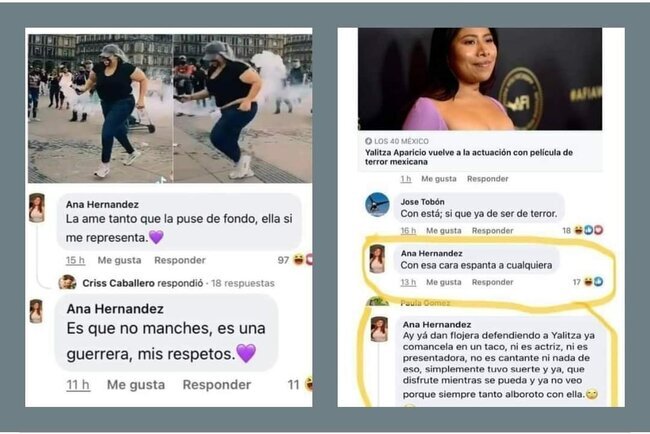Open Jose Tobón's profile picture

[377, 205]
